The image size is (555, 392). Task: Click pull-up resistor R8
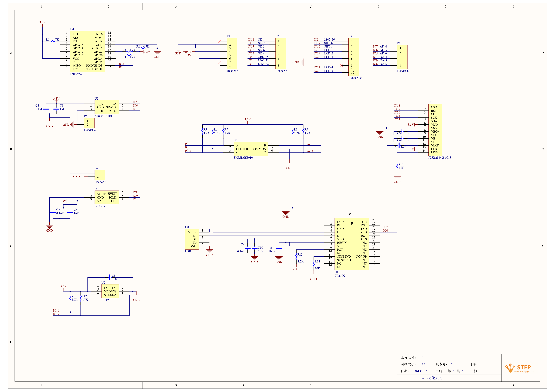coord(293,131)
